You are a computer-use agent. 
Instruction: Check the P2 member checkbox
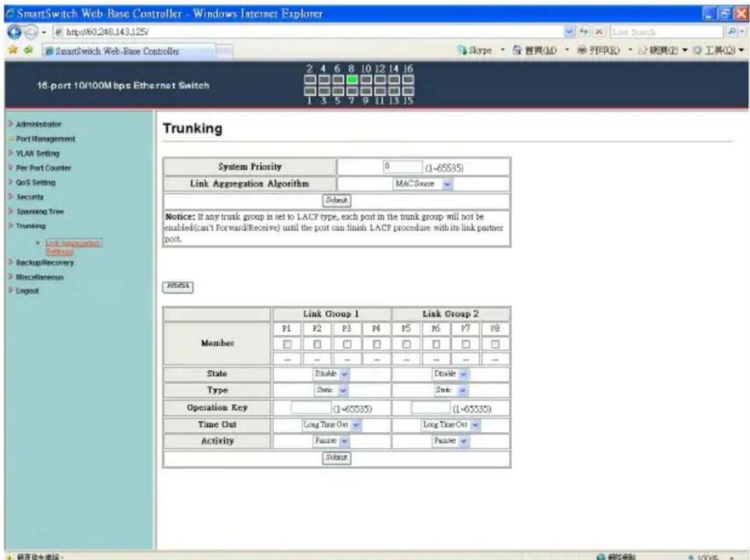(x=317, y=344)
